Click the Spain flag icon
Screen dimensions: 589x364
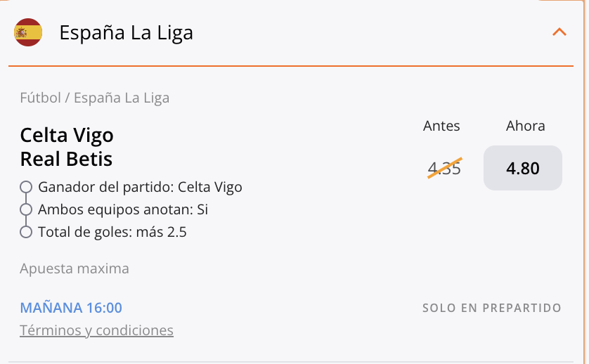(28, 32)
